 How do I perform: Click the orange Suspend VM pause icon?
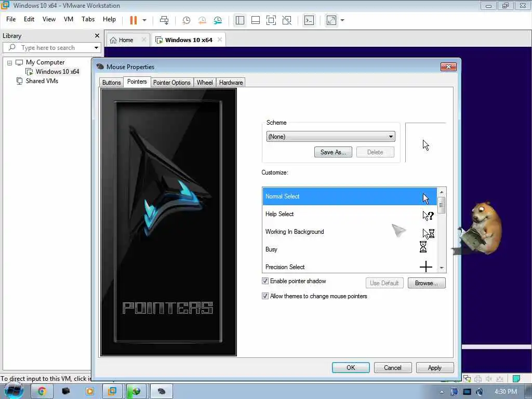pos(134,20)
